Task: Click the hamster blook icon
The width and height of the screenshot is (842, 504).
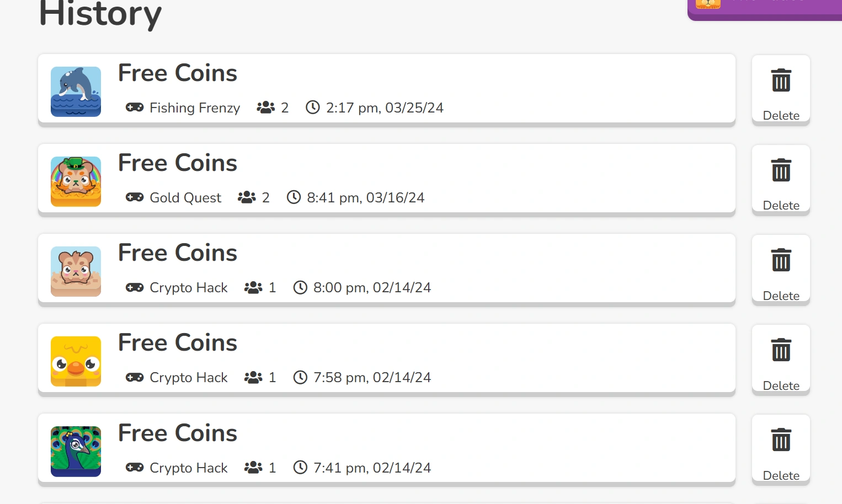Action: 76,271
